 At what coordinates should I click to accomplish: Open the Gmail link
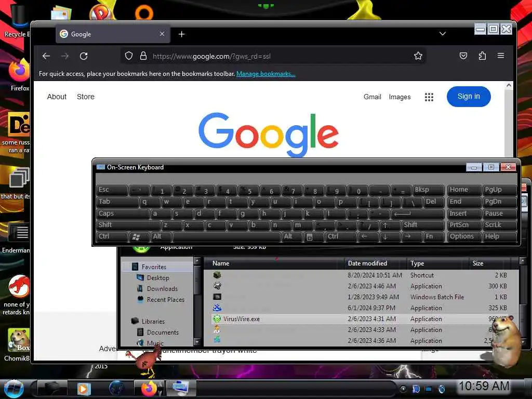point(372,97)
